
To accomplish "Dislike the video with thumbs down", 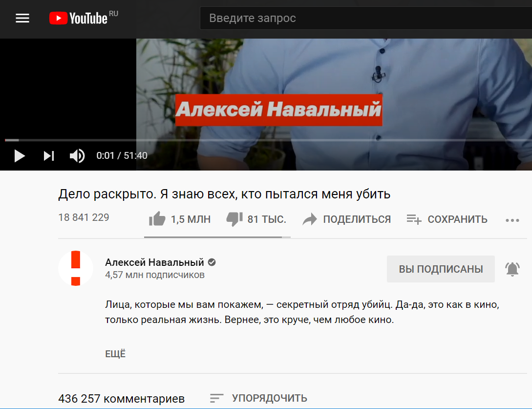I will coord(234,219).
